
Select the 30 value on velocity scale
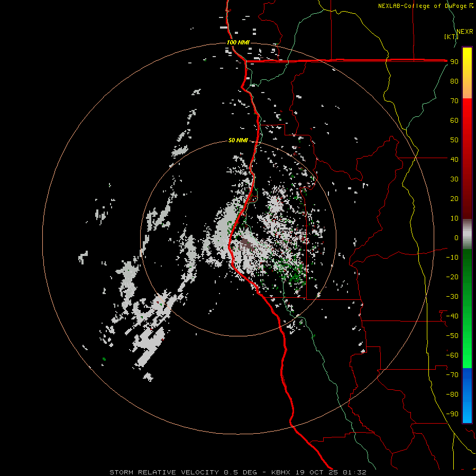click(x=454, y=179)
